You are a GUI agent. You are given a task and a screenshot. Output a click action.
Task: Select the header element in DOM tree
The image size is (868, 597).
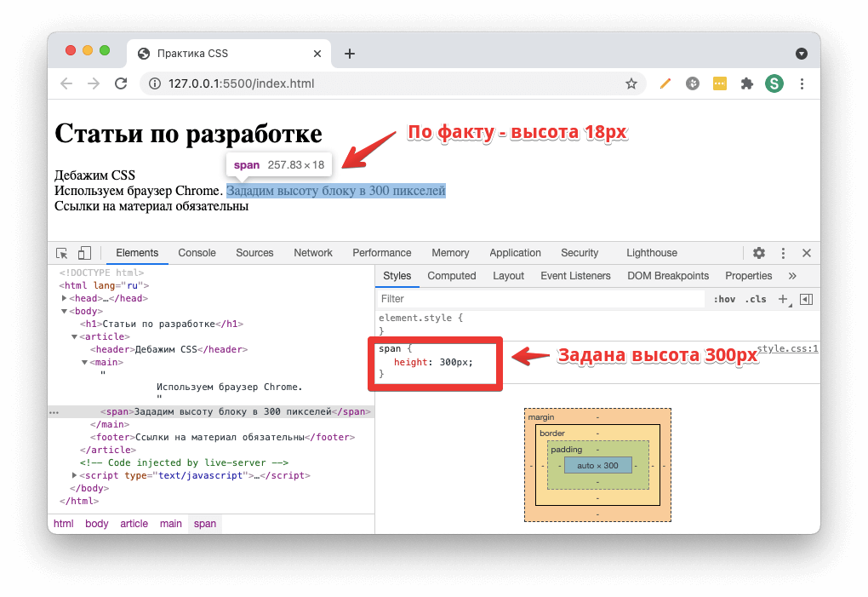[x=168, y=349]
